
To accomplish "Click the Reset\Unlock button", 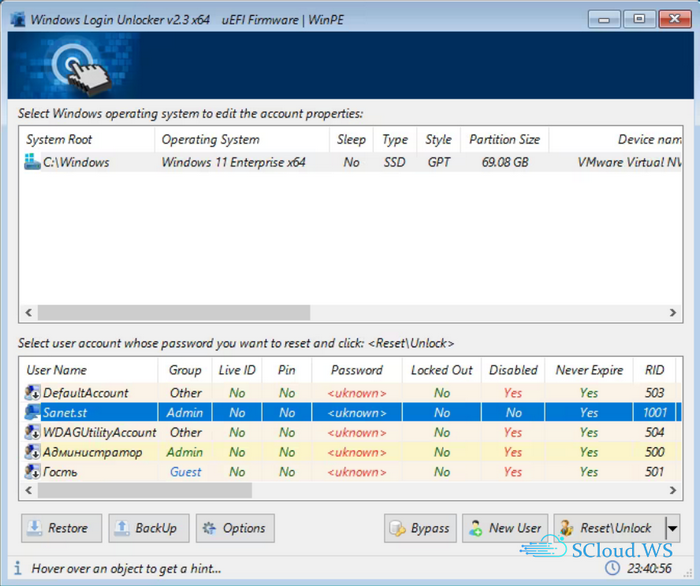I will [x=609, y=528].
